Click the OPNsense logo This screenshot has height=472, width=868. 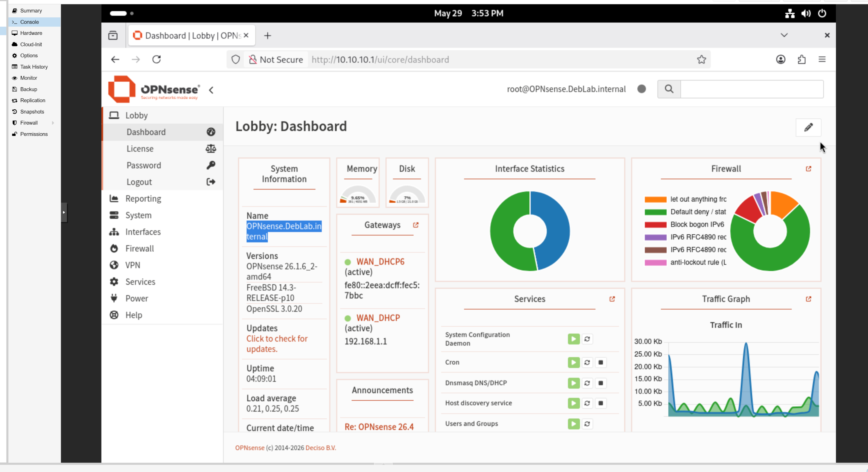point(154,89)
